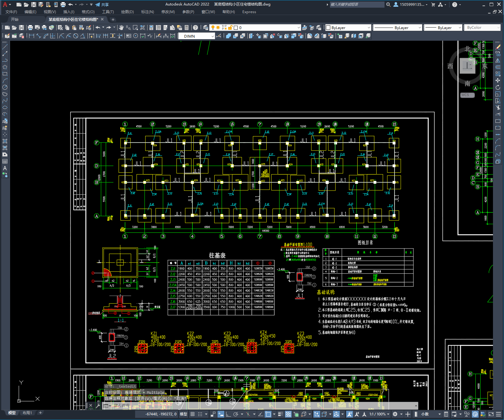Select the Pan hand tool
This screenshot has height=420, width=504.
coord(121,28)
